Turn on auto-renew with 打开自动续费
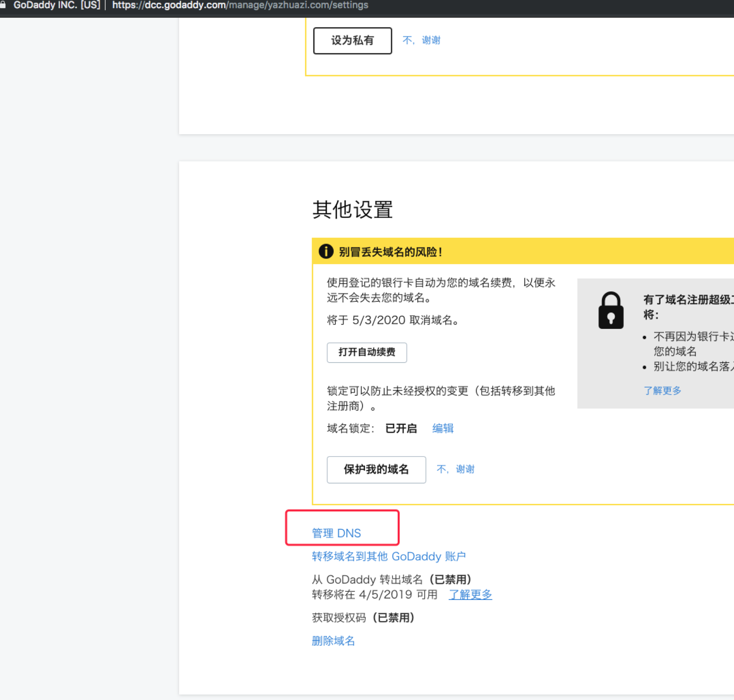The height and width of the screenshot is (700, 734). pos(367,352)
